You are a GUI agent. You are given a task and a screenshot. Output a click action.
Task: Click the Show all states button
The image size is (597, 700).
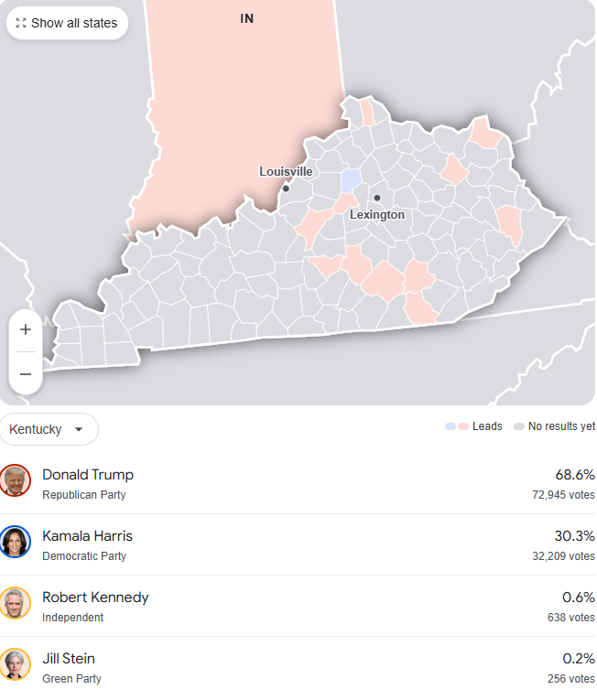point(67,23)
